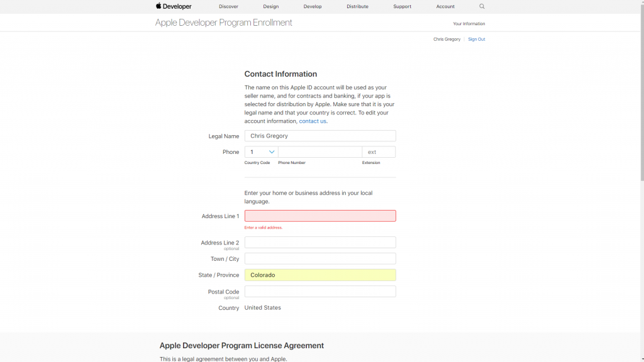644x362 pixels.
Task: Open the Support menu
Action: pyautogui.click(x=402, y=6)
